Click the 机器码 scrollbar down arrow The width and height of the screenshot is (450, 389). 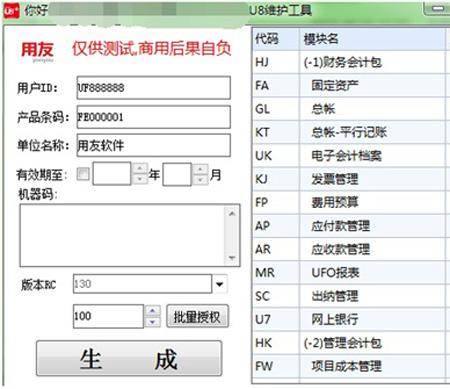click(x=232, y=258)
